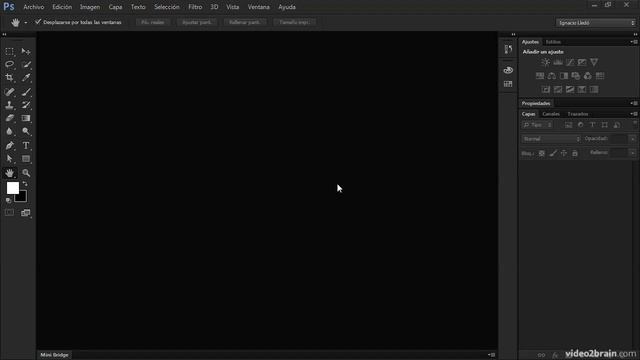Add a Vibrance adjustment

pos(594,62)
